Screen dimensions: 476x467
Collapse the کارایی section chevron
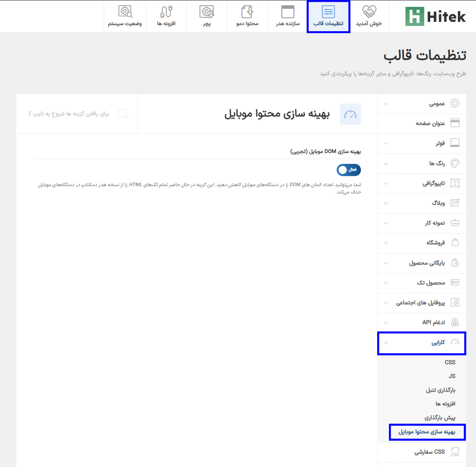pos(386,343)
